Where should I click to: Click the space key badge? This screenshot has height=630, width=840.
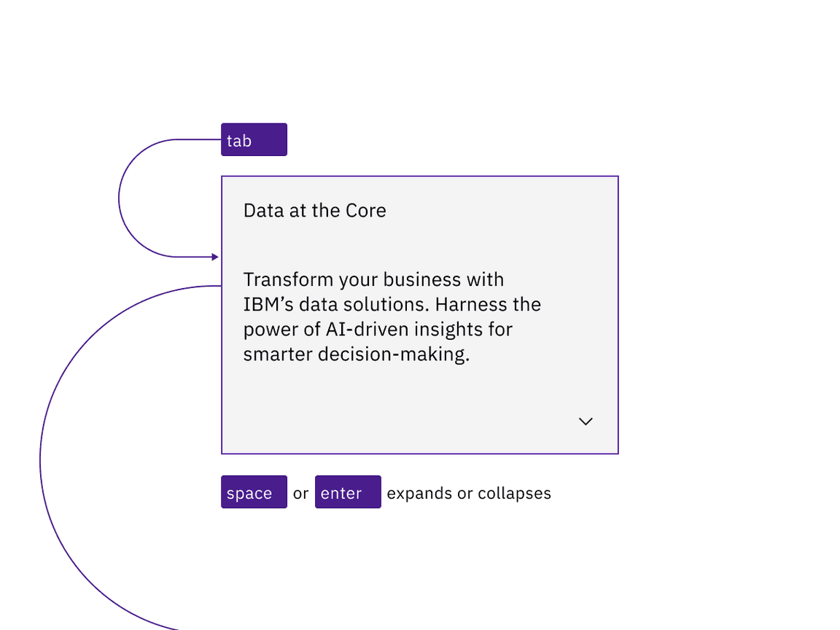point(254,492)
